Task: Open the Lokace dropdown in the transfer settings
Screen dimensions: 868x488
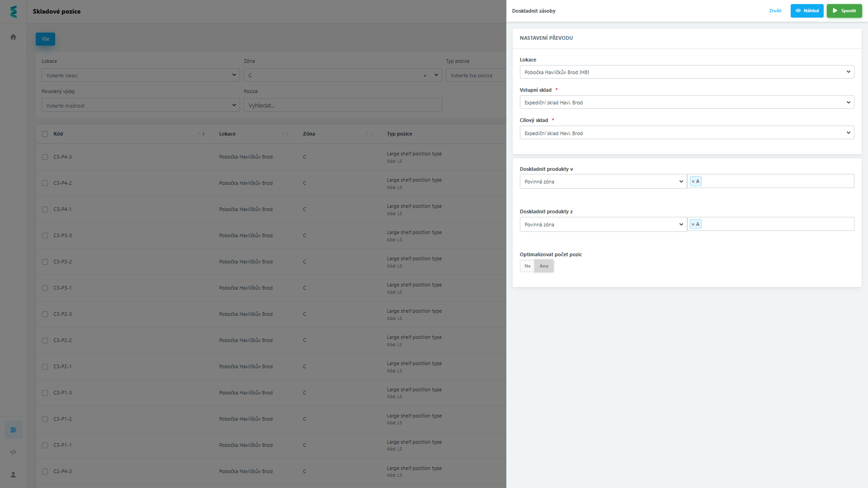Action: (x=686, y=72)
